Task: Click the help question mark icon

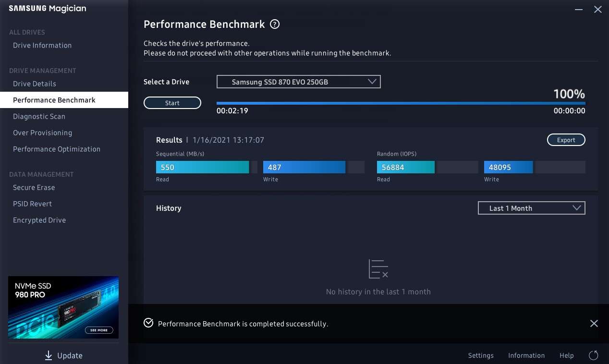Action: (275, 24)
